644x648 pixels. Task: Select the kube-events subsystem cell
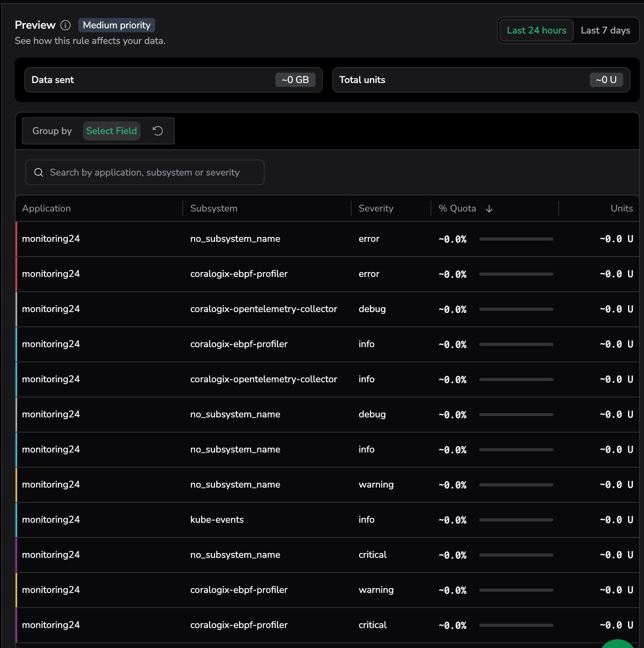(x=217, y=520)
